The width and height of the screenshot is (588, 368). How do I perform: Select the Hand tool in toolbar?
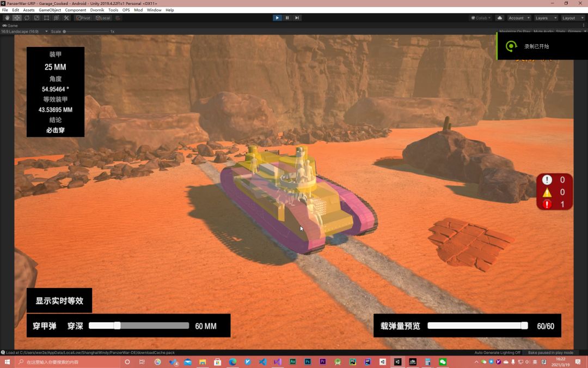click(x=7, y=18)
